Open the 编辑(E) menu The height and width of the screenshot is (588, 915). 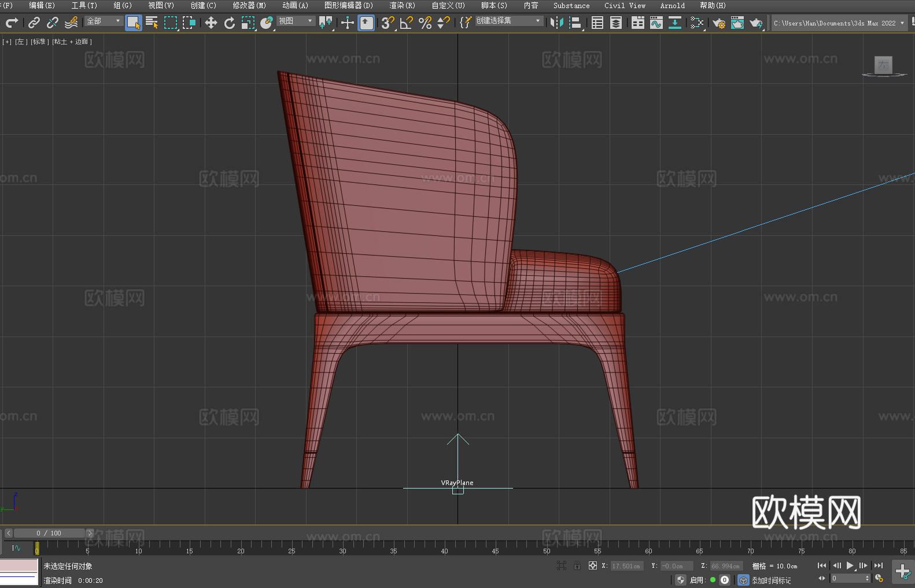[x=42, y=5]
